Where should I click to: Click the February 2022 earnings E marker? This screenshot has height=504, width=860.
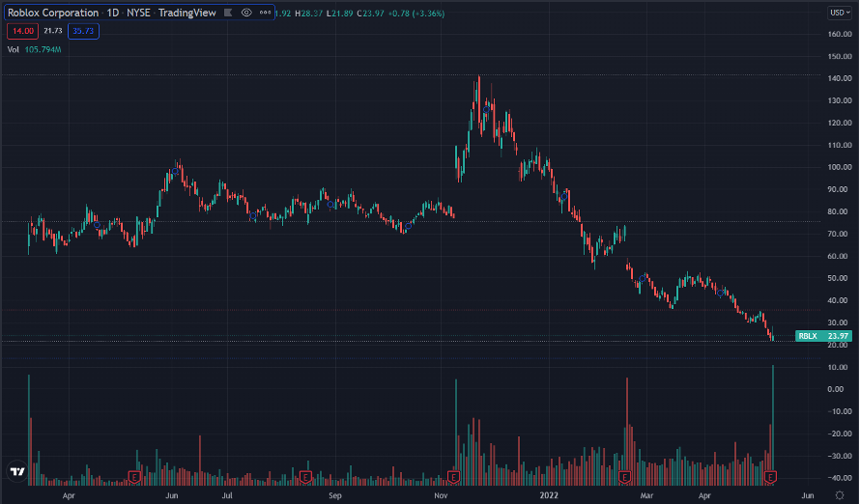pyautogui.click(x=625, y=477)
